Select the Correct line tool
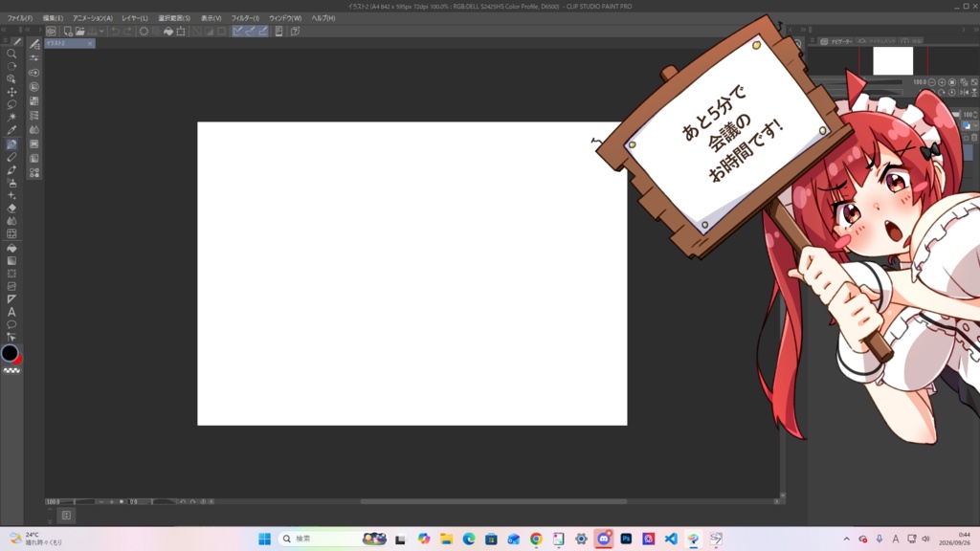Screen dimensions: 980x551 point(11,338)
